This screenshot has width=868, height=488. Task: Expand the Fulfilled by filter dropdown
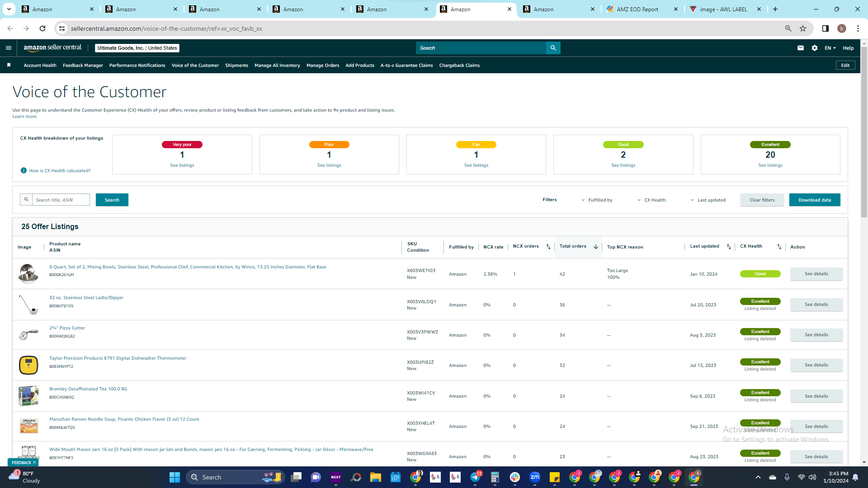click(x=597, y=200)
